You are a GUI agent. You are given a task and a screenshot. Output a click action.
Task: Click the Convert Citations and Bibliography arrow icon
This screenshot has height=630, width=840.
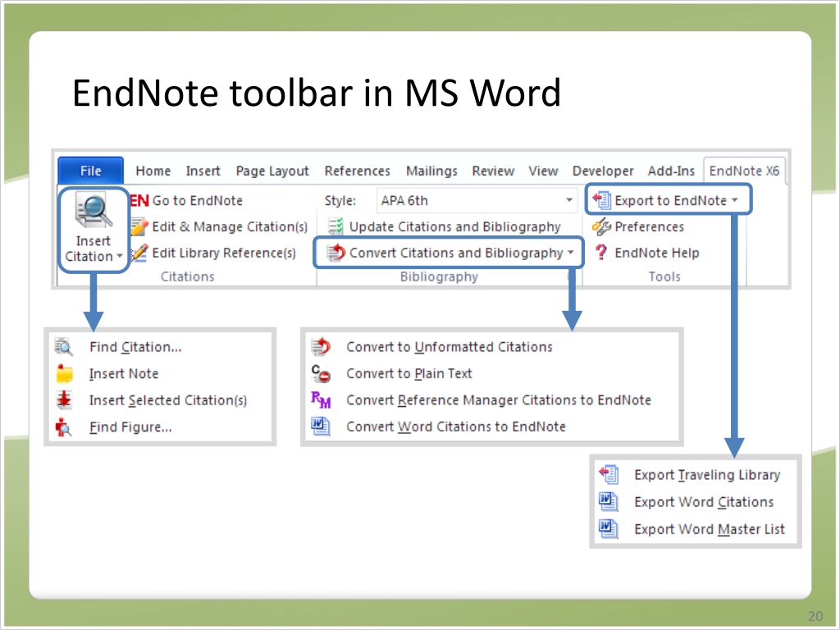point(336,253)
